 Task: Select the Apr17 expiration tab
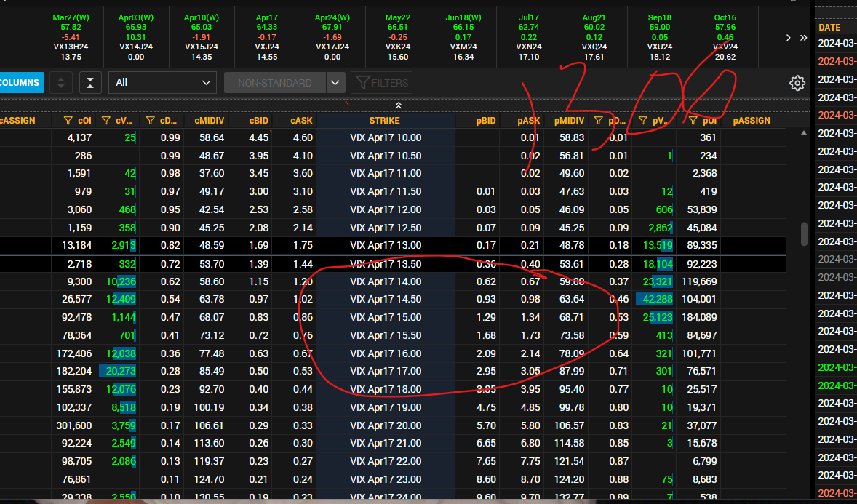267,37
